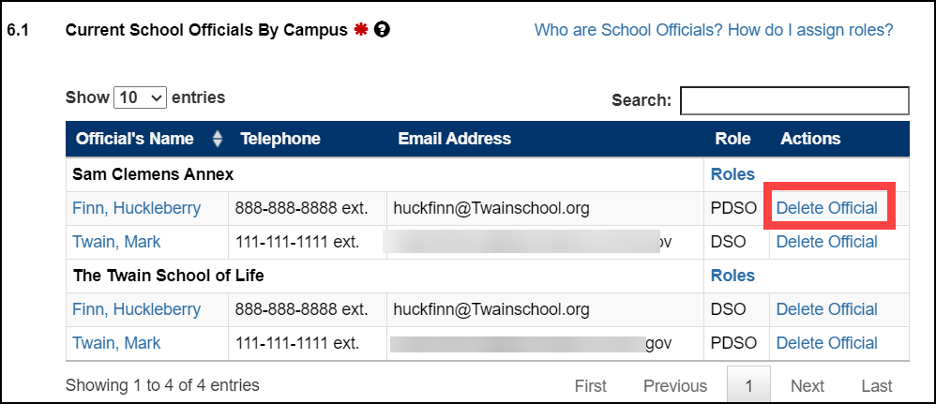Viewport: 936px width, 404px height.
Task: Select page 1 in pagination
Action: click(x=749, y=386)
